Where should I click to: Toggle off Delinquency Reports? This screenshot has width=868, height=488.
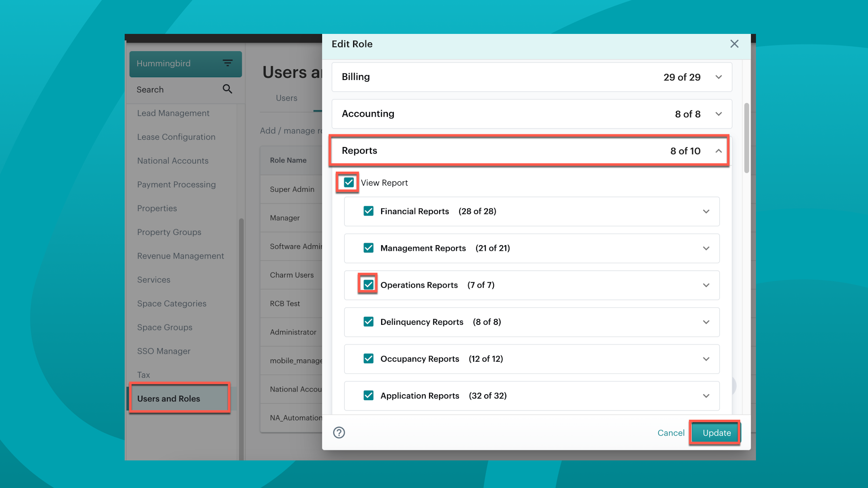[x=368, y=322]
